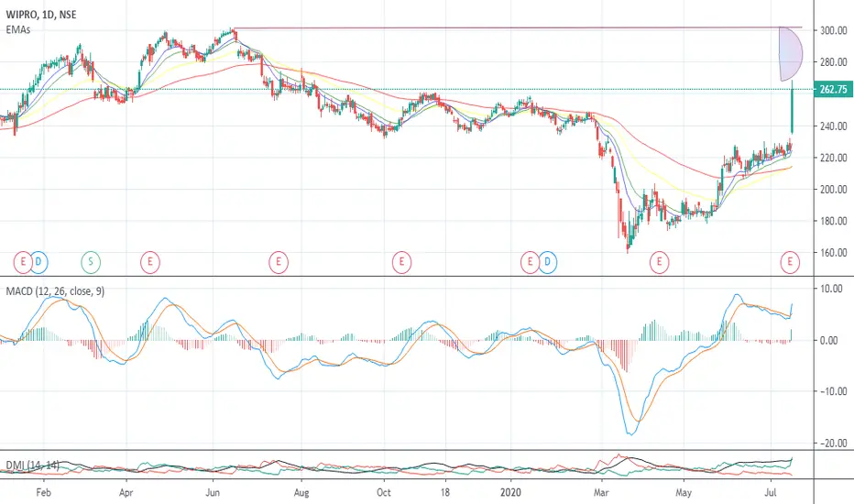Select the MACD (12, 26, close, 9) legend
The image size is (854, 504).
click(55, 291)
